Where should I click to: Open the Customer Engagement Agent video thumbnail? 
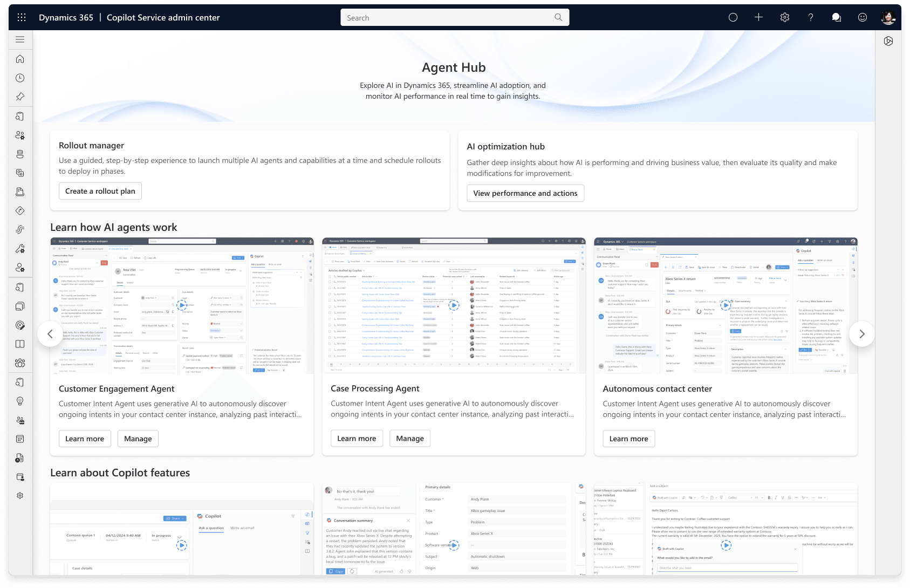tap(182, 305)
